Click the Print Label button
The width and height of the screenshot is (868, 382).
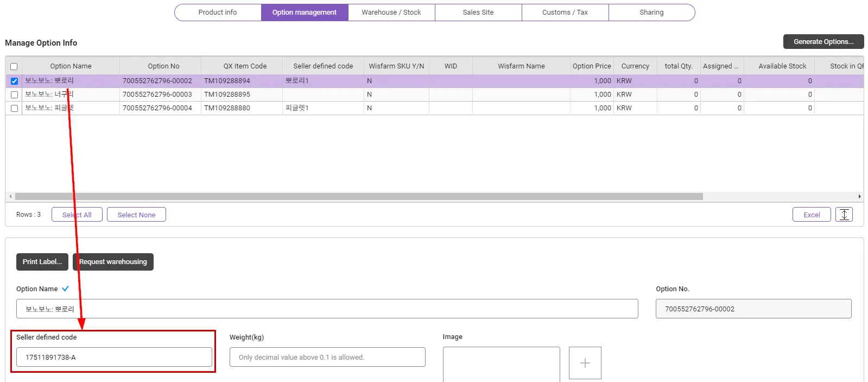click(x=42, y=262)
